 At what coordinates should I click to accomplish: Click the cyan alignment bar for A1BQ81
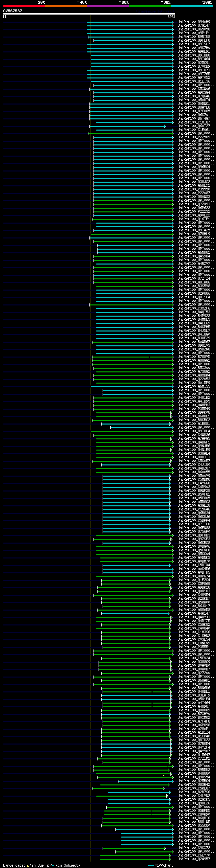(x=136, y=424)
